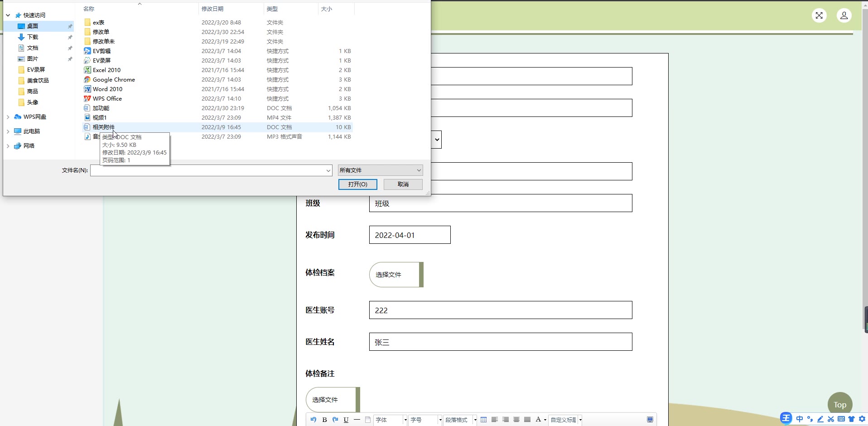Select 图片 in the navigation pane

tap(33, 59)
